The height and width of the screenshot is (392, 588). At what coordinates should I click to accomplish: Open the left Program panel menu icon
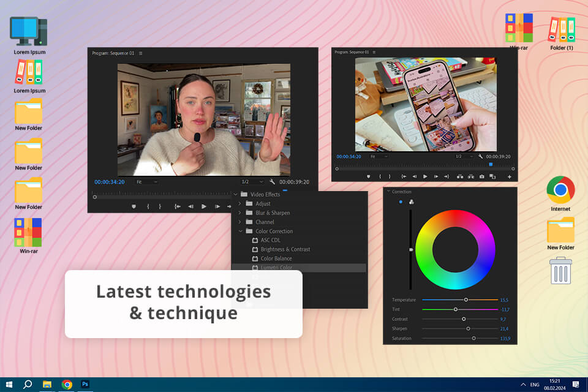pos(140,53)
